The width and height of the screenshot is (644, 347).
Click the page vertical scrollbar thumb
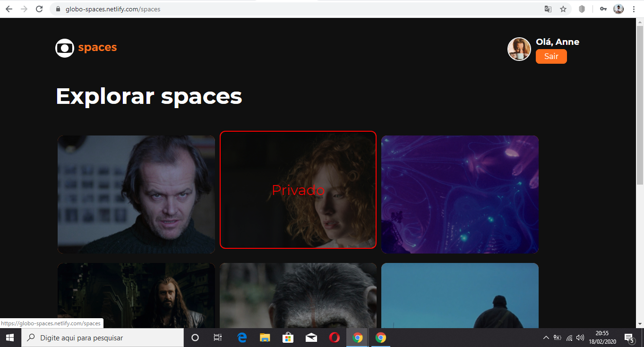point(640,105)
